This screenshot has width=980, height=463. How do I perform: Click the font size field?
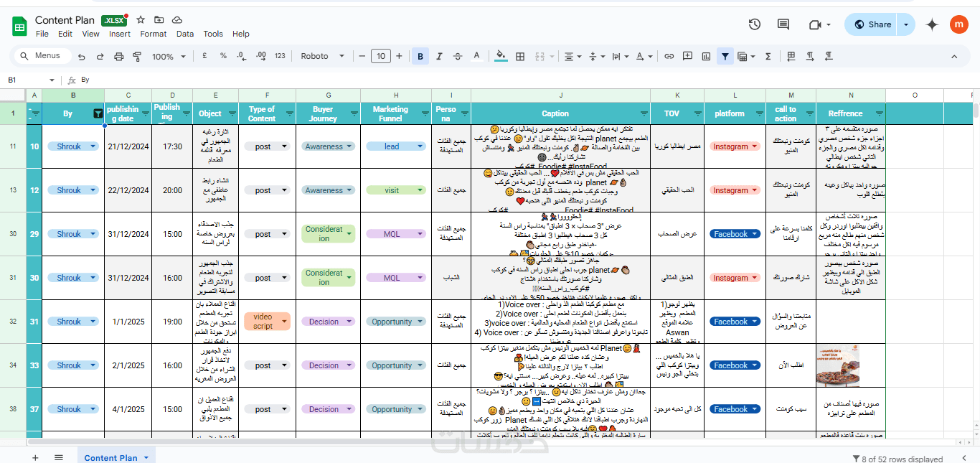point(380,56)
